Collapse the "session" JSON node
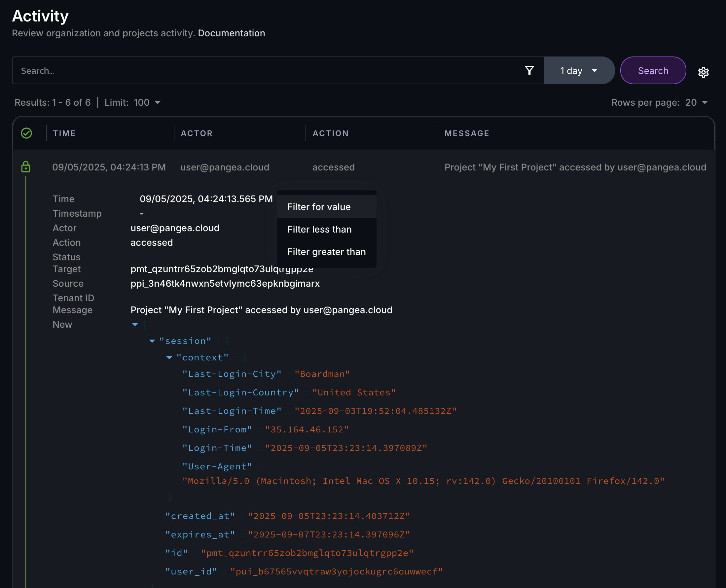The image size is (726, 588). (152, 341)
